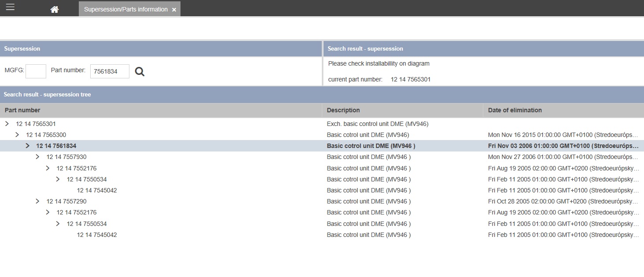Toggle expander for 12 14 7561834
The width and height of the screenshot is (644, 277).
point(27,146)
